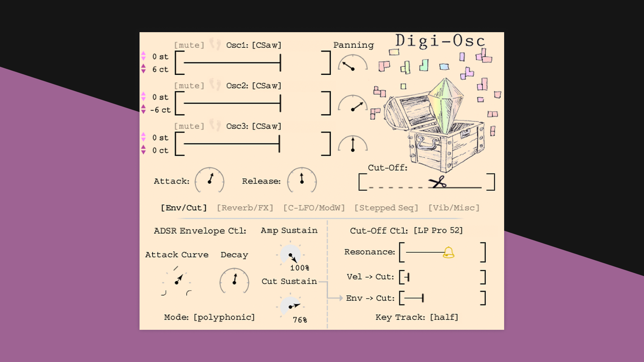The height and width of the screenshot is (362, 644).
Task: Click the footprint icon beside Osc2
Action: coord(215,85)
